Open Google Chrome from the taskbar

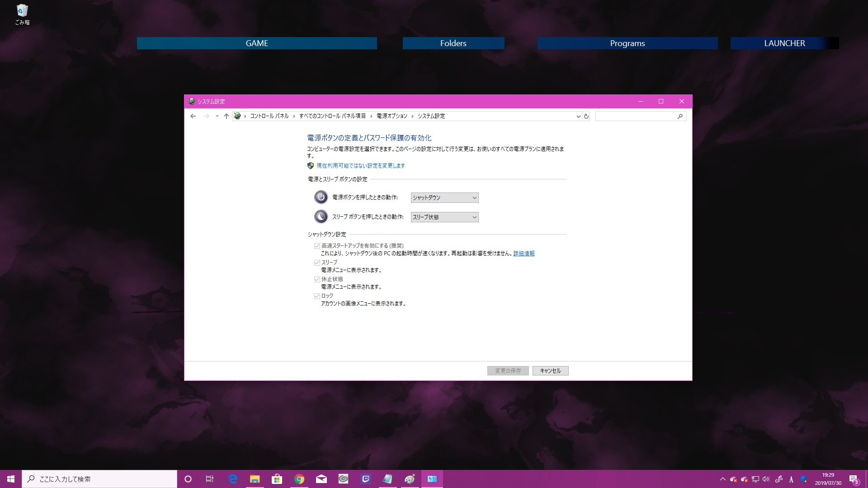pos(299,479)
